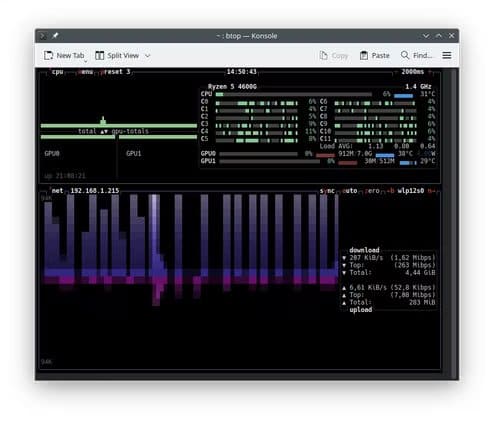Click the C11 core usage row

377,139
